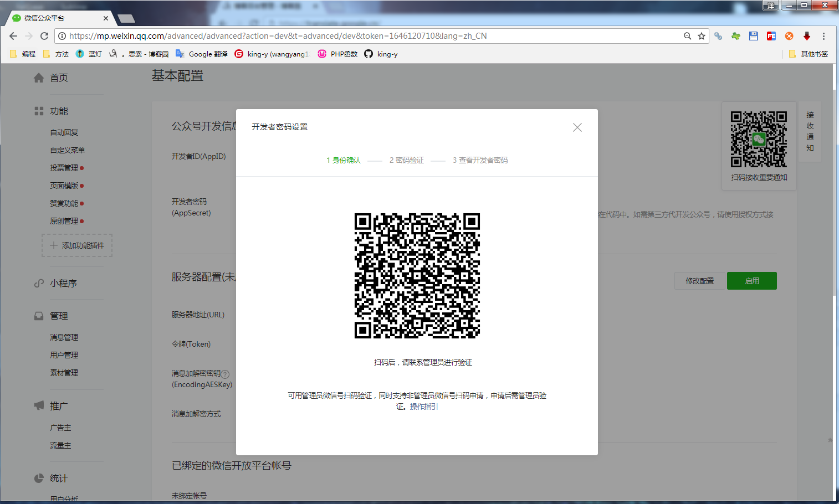Open 用户管理 in the sidebar
This screenshot has height=504, width=839.
click(64, 355)
